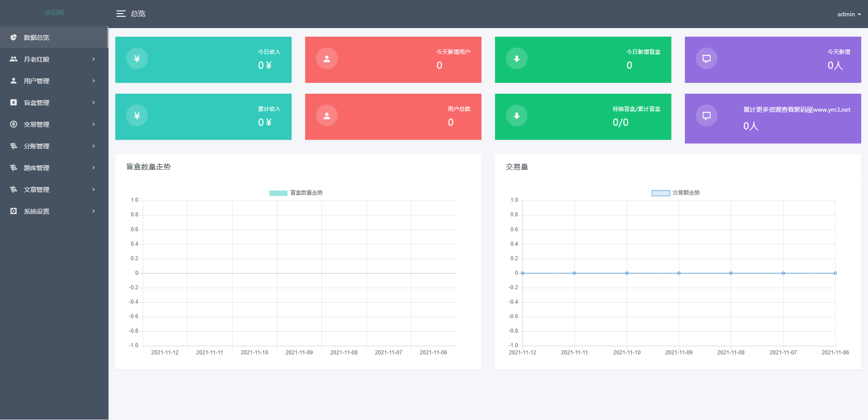Open the admin user dropdown

[x=849, y=14]
